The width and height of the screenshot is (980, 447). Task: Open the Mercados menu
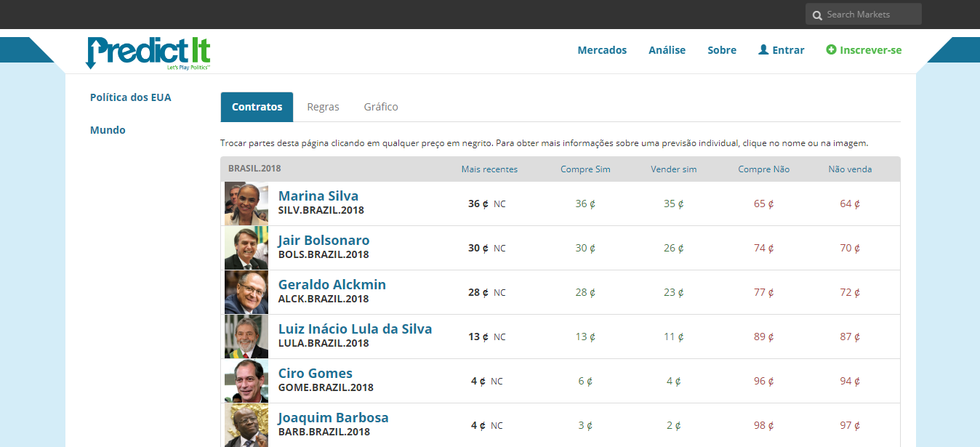(602, 50)
